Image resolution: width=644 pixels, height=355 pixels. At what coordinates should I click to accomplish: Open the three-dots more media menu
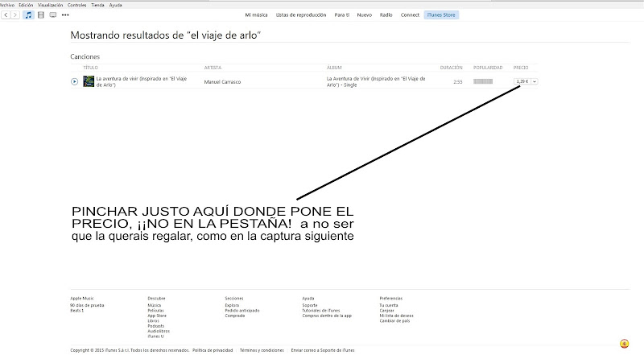[65, 15]
